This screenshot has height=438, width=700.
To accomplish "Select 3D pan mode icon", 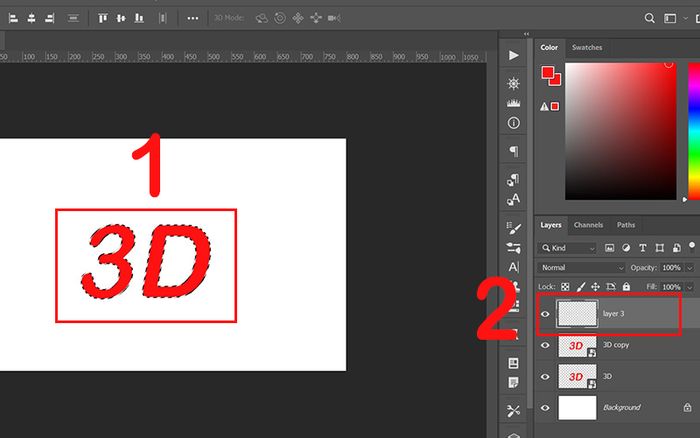I will pos(298,18).
